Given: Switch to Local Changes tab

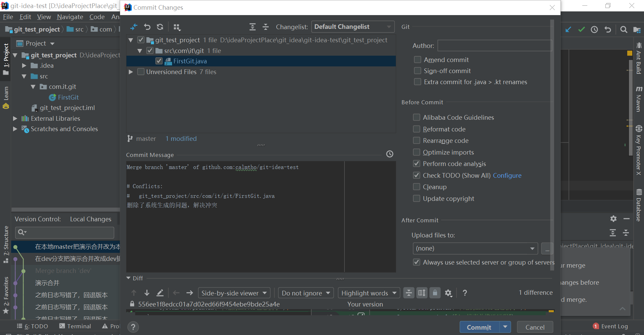Looking at the screenshot, I should (x=91, y=219).
